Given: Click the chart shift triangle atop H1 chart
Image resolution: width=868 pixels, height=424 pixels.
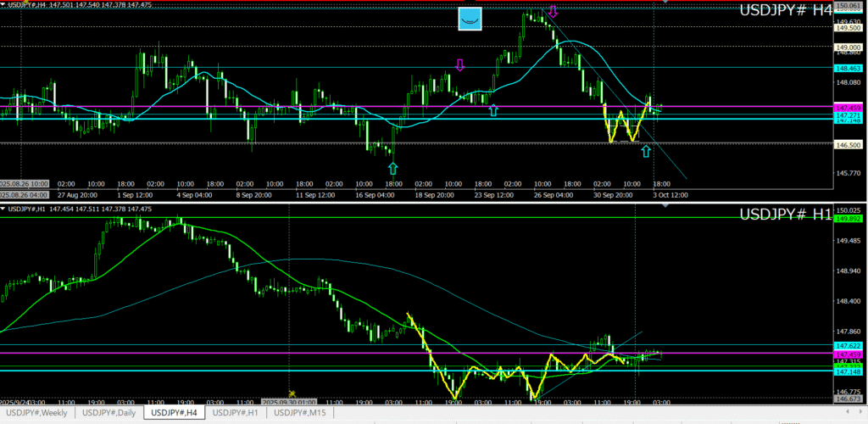Looking at the screenshot, I should point(664,206).
